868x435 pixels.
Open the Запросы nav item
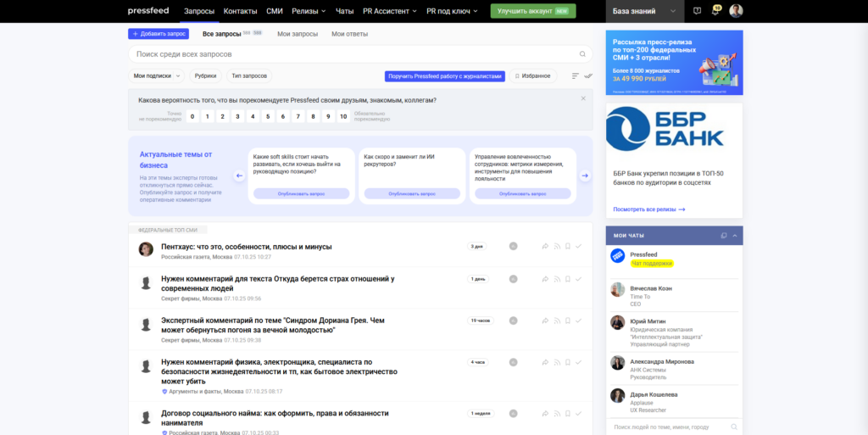click(x=198, y=11)
